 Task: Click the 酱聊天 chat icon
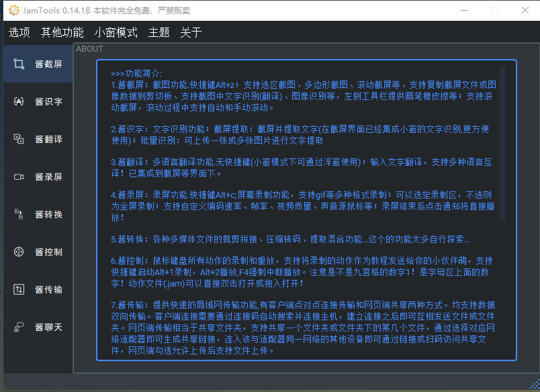(x=19, y=327)
